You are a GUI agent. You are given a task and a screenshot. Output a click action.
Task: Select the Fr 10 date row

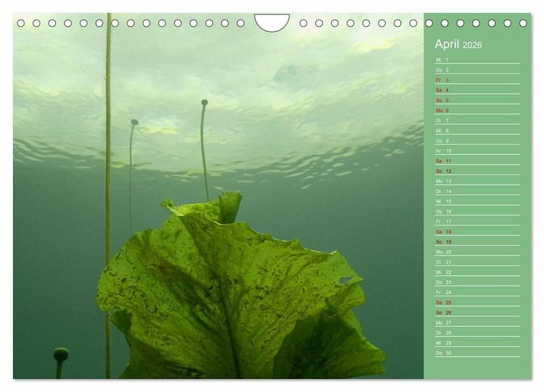click(x=477, y=151)
